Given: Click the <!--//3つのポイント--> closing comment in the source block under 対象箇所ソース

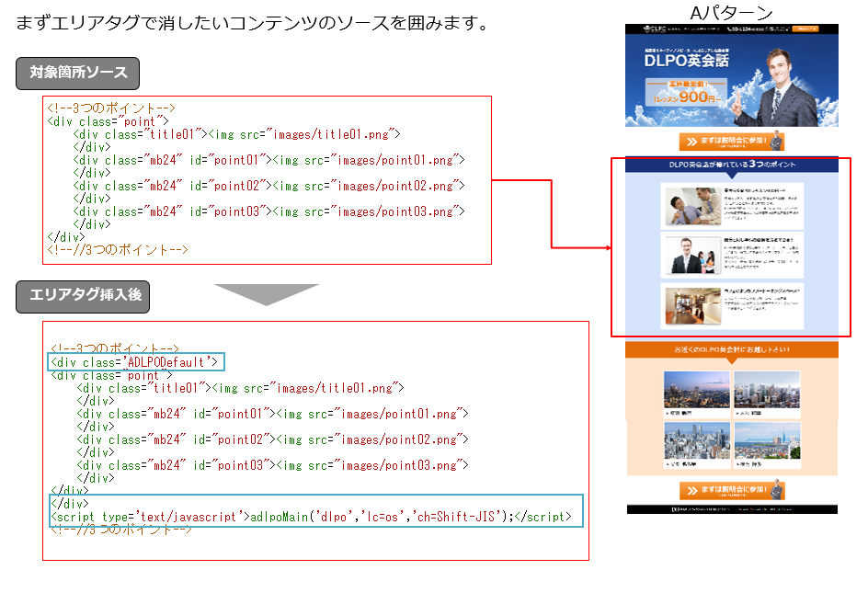Looking at the screenshot, I should 118,250.
